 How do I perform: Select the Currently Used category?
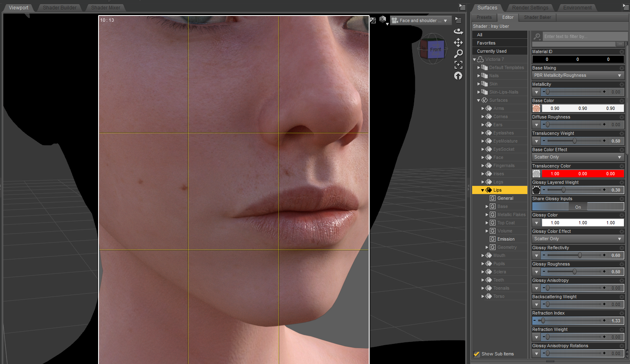(x=500, y=51)
